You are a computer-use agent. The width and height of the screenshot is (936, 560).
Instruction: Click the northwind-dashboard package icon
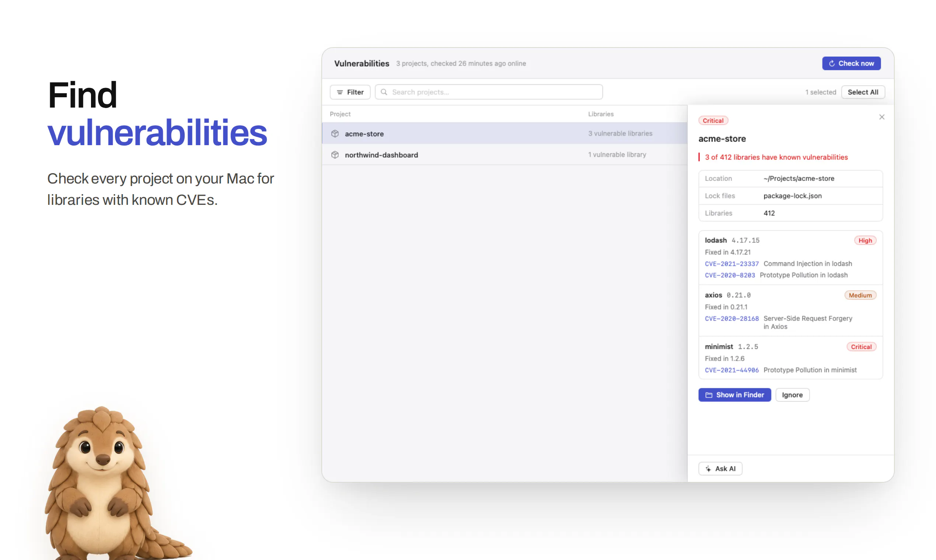coord(335,155)
